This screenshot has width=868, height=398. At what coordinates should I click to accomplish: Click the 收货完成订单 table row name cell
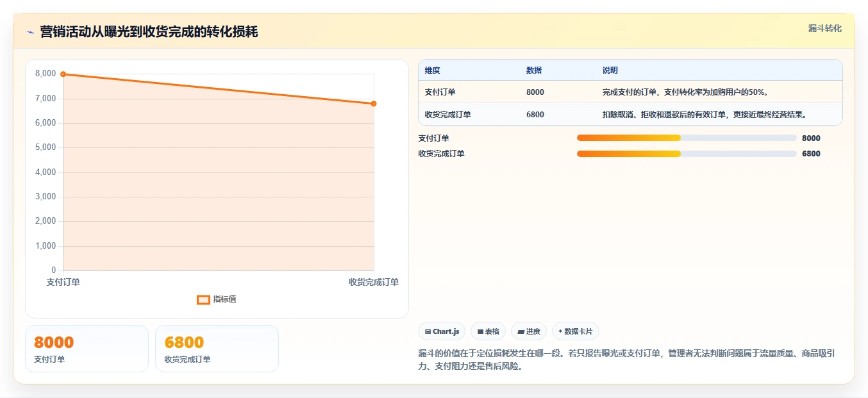pos(448,115)
